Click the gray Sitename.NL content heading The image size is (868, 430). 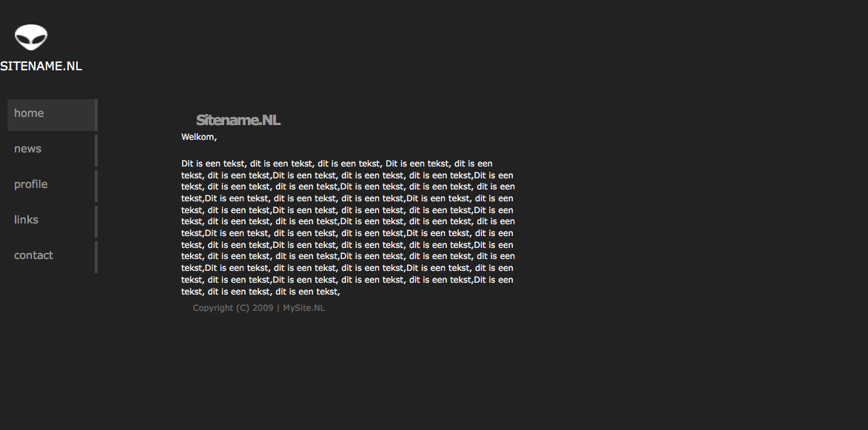click(238, 120)
